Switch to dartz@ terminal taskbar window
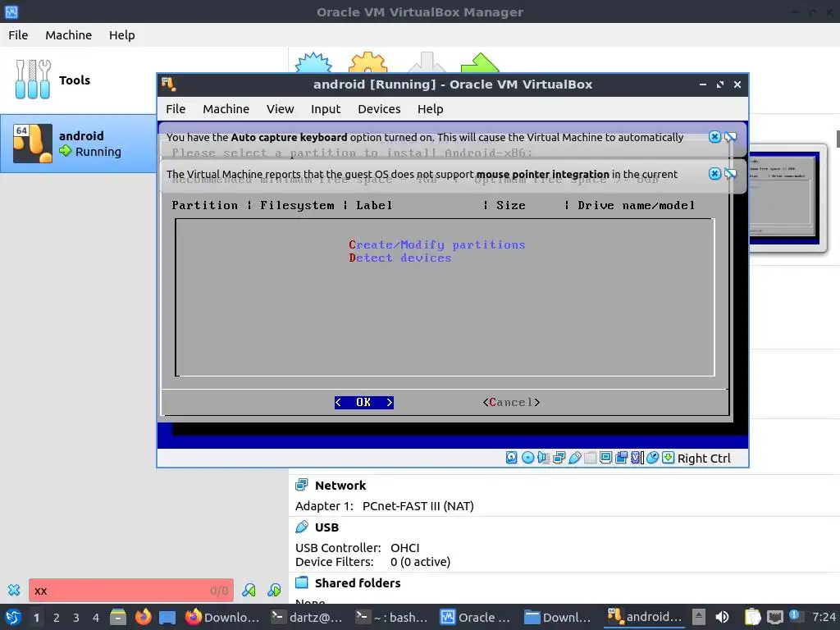 pyautogui.click(x=307, y=617)
